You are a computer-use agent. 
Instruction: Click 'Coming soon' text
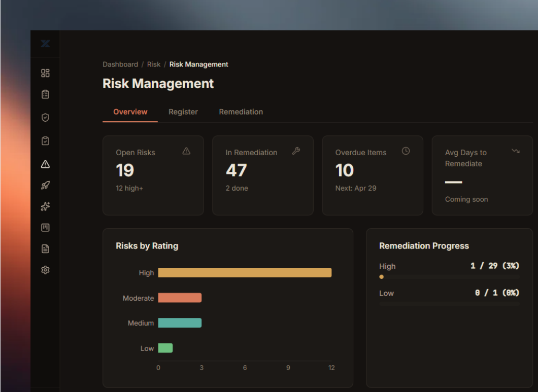click(x=466, y=199)
